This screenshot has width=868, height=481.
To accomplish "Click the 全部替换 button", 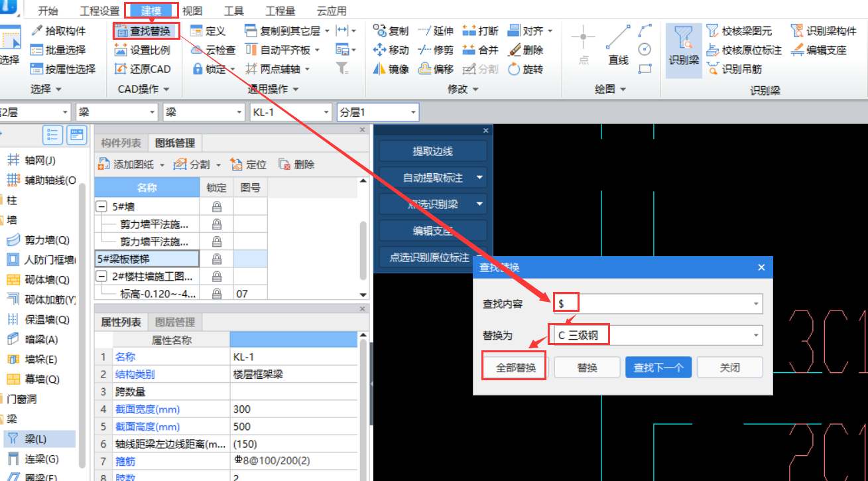I will click(516, 368).
